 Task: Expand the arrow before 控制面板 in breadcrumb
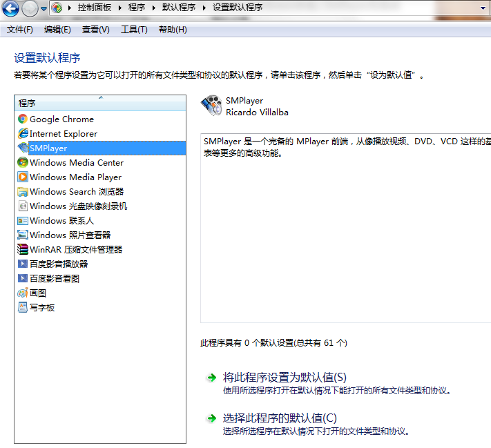(x=70, y=8)
